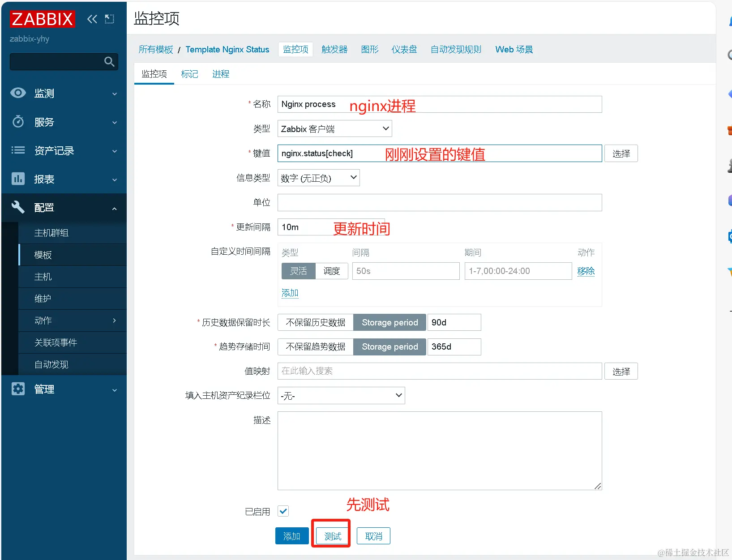Screen dimensions: 732x560
Task: Click the history period field showing 90d
Action: point(454,322)
